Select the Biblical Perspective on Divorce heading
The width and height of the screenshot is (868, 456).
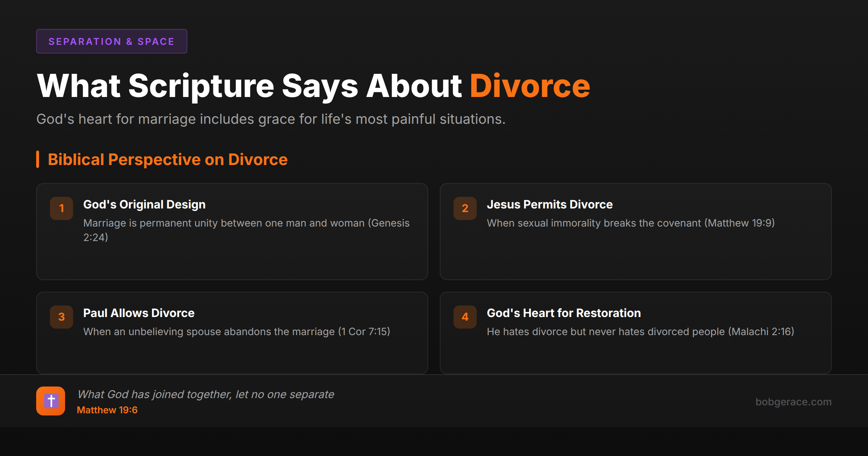click(167, 159)
